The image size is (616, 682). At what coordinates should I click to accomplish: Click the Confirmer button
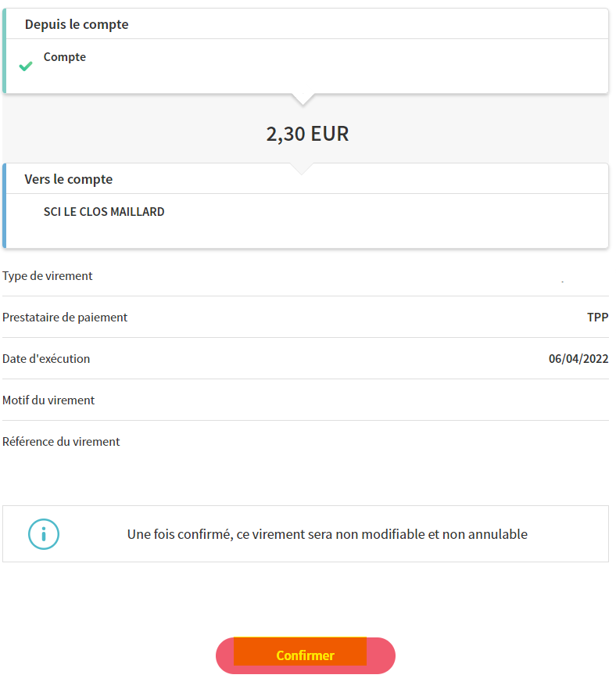click(x=305, y=655)
